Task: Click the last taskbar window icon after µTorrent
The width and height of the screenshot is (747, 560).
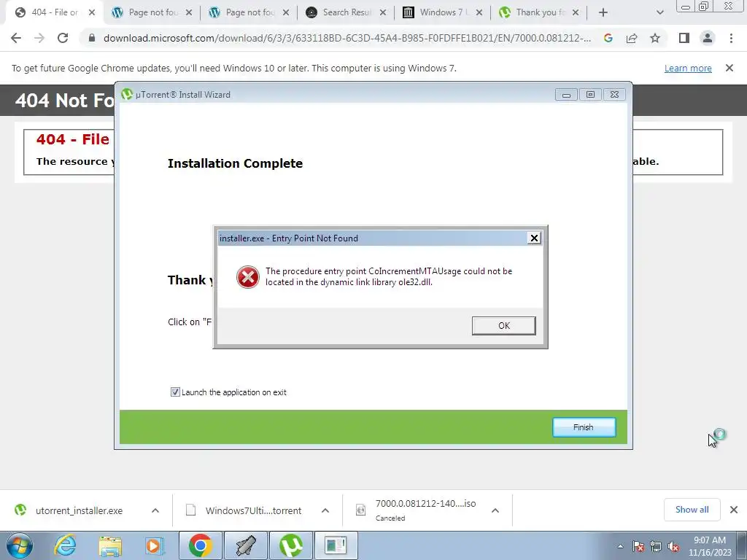Action: [336, 545]
